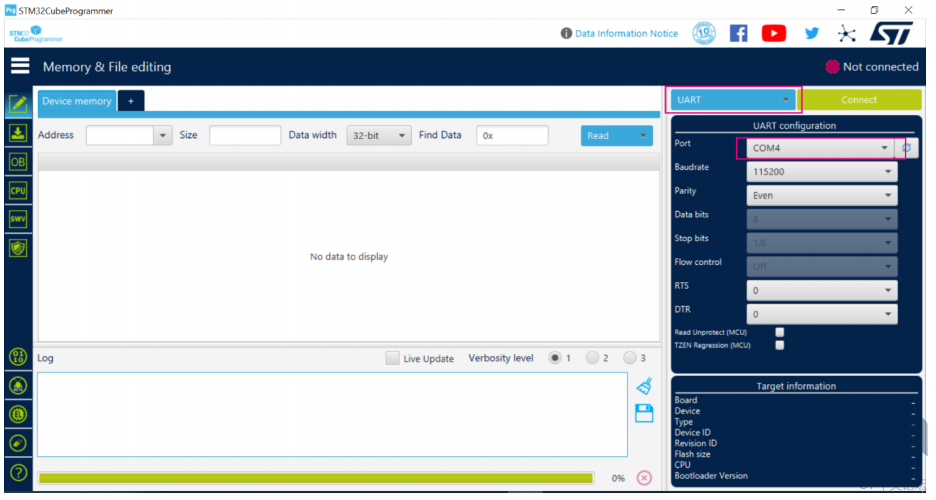Click the disabled Stop bits dropdown
Viewport: 936px width, 500px height.
tap(821, 243)
